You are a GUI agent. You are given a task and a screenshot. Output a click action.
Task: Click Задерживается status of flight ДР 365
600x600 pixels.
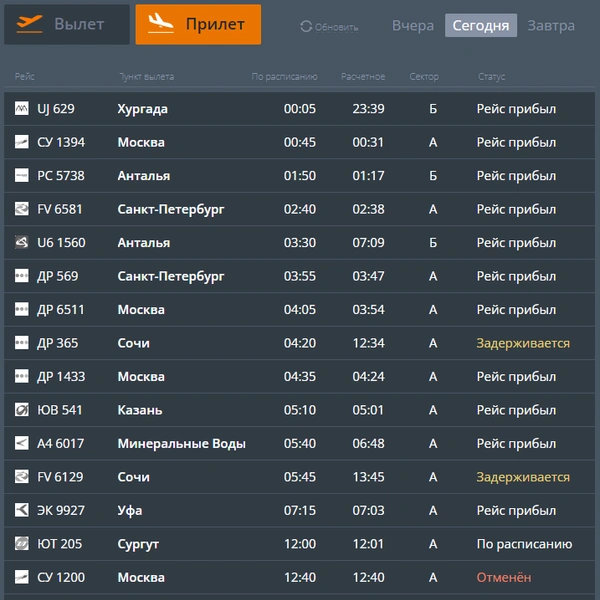(523, 344)
